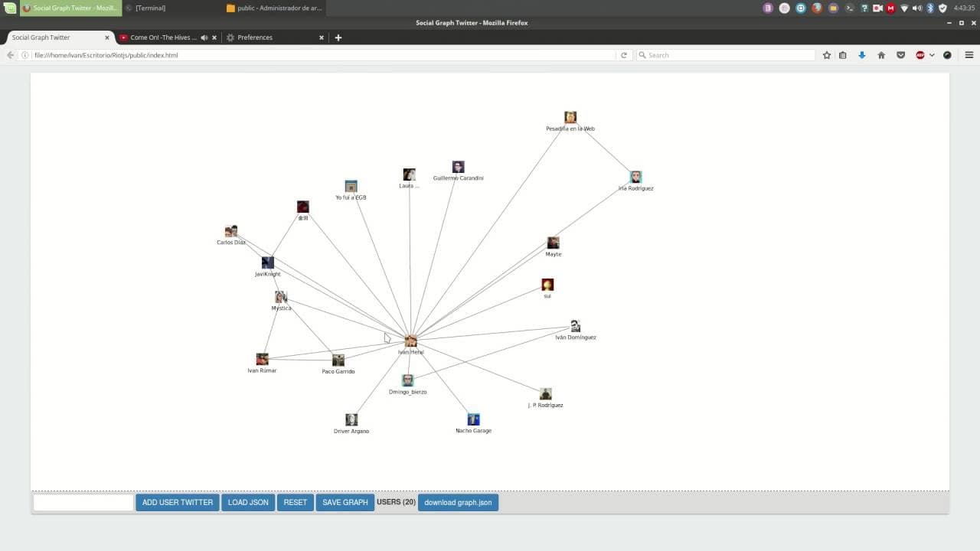Click the Bookmark star icon
This screenshot has width=980, height=551.
(827, 55)
